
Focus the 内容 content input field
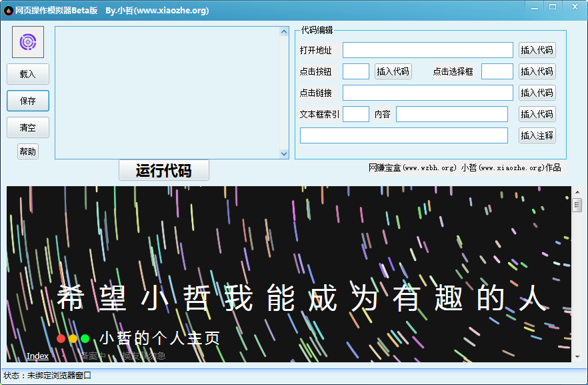[452, 114]
